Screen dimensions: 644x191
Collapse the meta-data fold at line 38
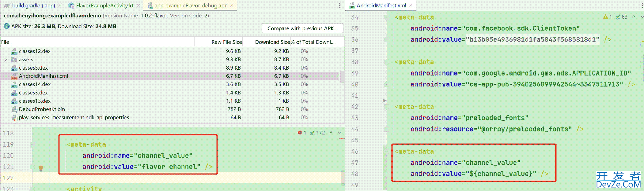point(387,62)
